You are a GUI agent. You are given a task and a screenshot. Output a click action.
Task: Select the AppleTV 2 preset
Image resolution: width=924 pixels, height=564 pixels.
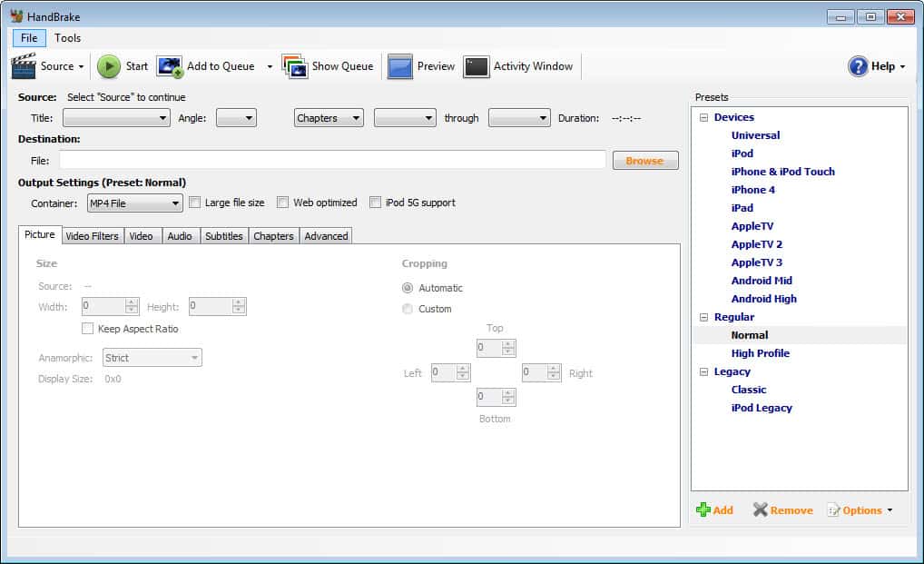pyautogui.click(x=757, y=244)
